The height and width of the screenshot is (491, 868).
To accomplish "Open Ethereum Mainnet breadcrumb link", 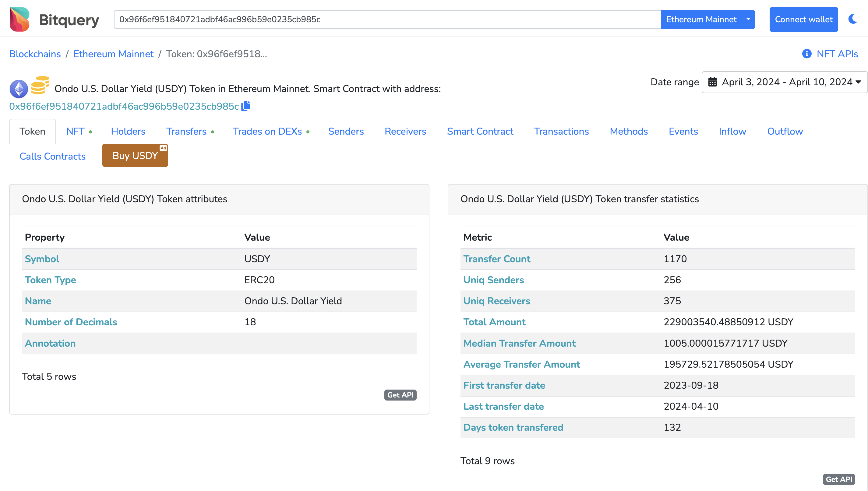I will (113, 54).
